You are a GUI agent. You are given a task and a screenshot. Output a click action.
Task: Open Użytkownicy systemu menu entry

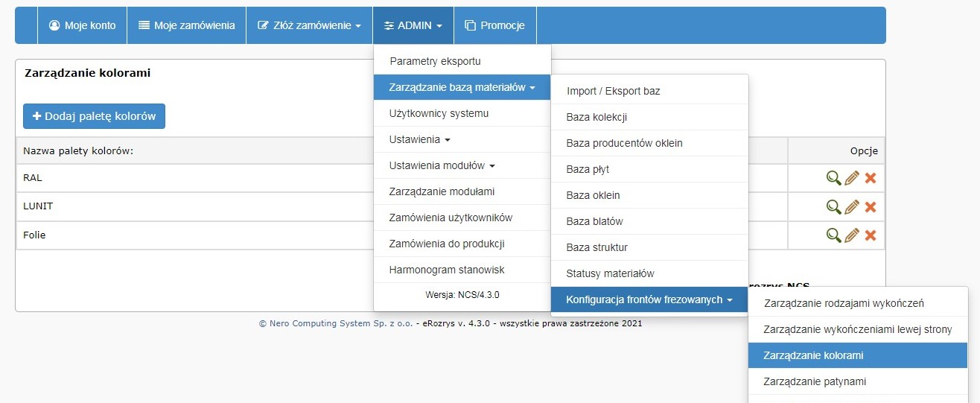coord(439,113)
